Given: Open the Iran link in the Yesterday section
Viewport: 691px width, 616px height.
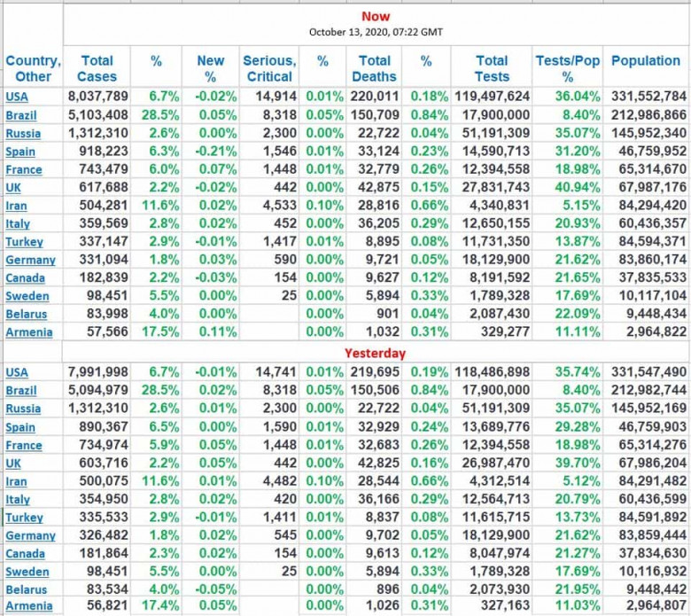Looking at the screenshot, I should tap(17, 482).
